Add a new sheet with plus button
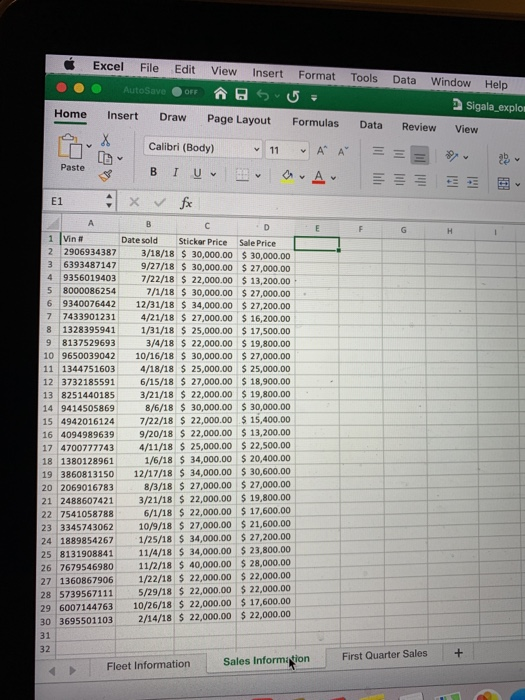This screenshot has width=525, height=700. pyautogui.click(x=458, y=653)
